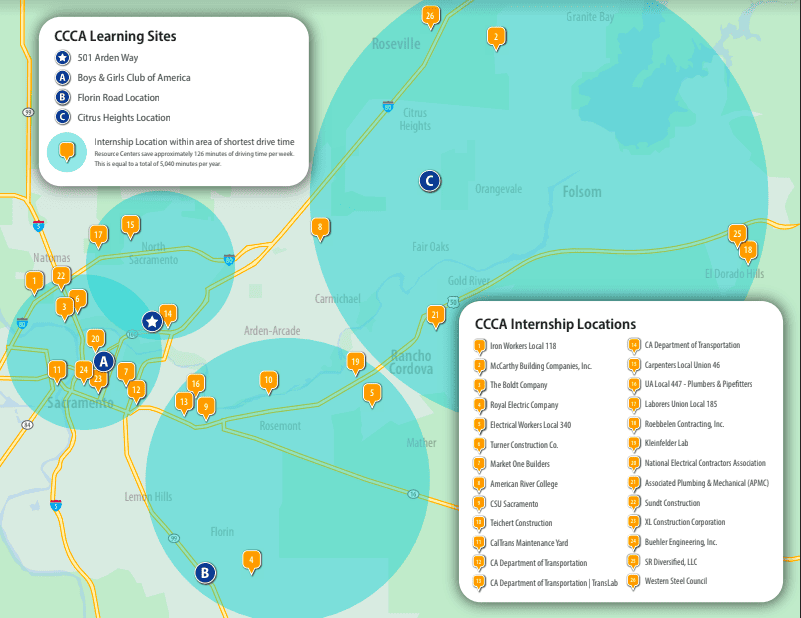This screenshot has height=618, width=801.
Task: Click internship pin 8 north of Carmichael
Action: (x=320, y=227)
